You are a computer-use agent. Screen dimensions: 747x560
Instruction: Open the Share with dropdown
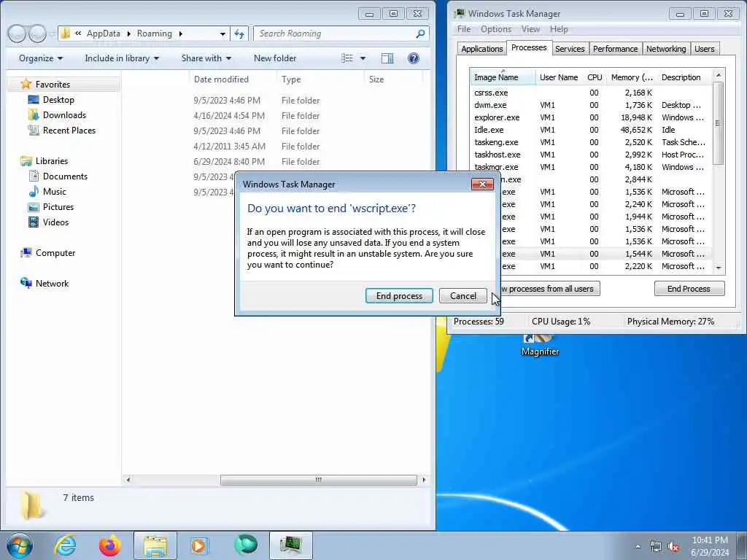206,58
